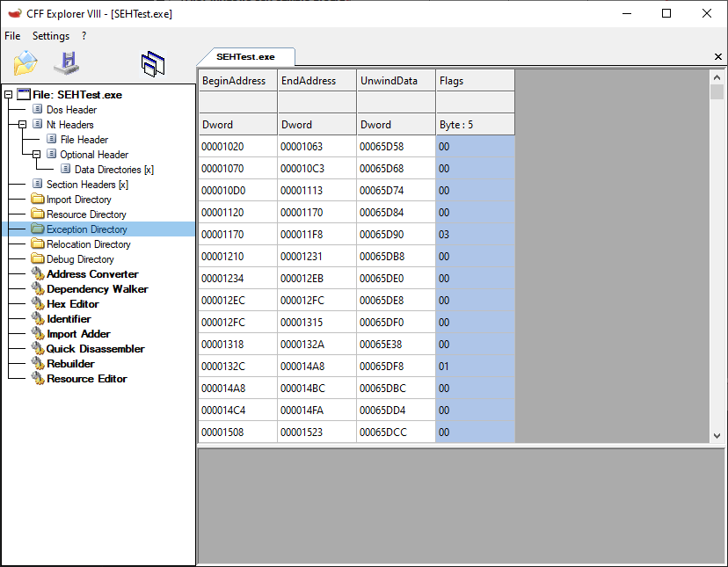Open the File menu

click(11, 36)
